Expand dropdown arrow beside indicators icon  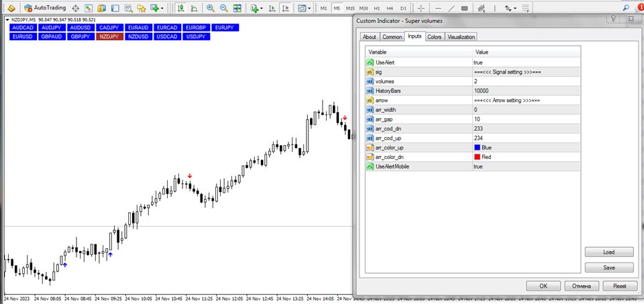[262, 8]
